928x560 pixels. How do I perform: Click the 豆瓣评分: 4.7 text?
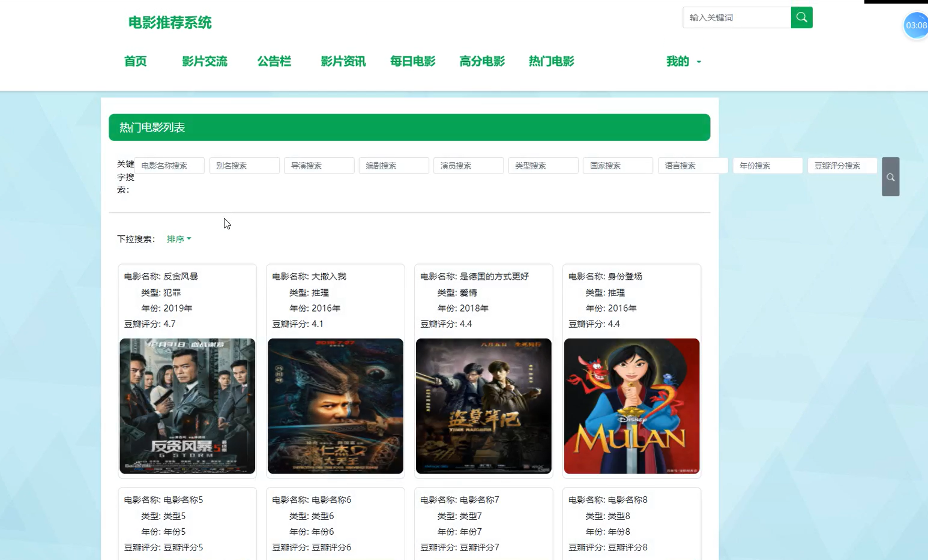pos(150,324)
